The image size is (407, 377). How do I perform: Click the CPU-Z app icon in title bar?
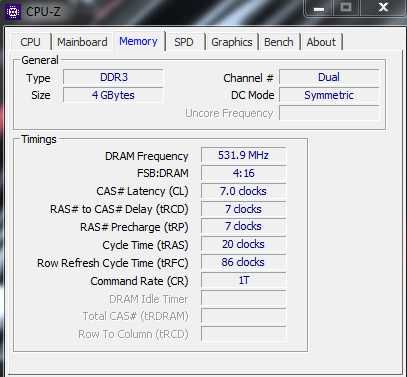click(x=13, y=12)
